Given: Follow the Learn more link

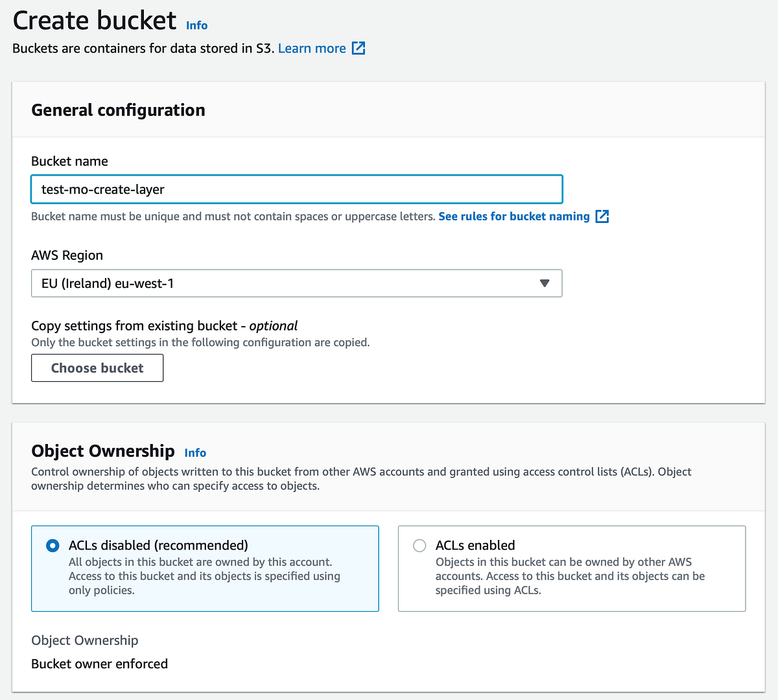Looking at the screenshot, I should pos(312,49).
